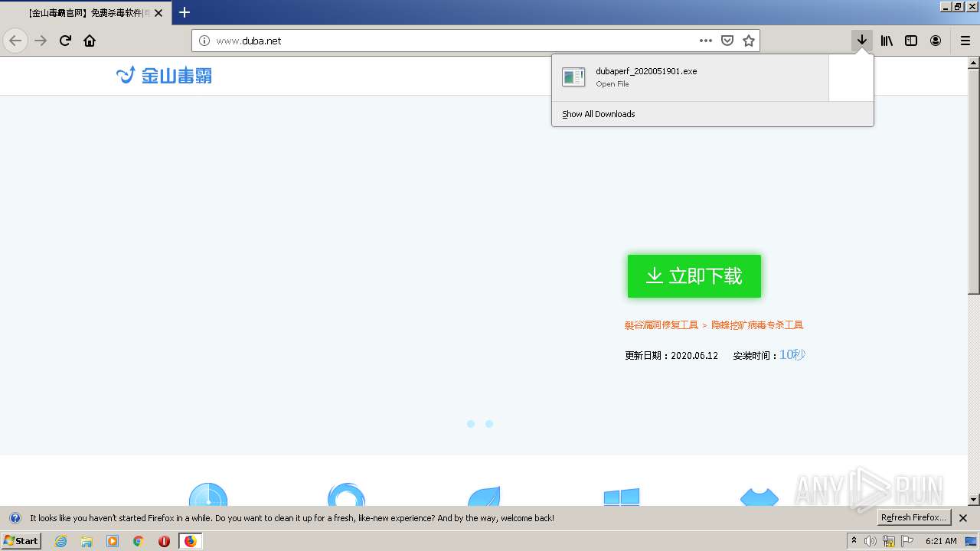Select the first carousel dot
This screenshot has height=551, width=980.
coord(471,424)
